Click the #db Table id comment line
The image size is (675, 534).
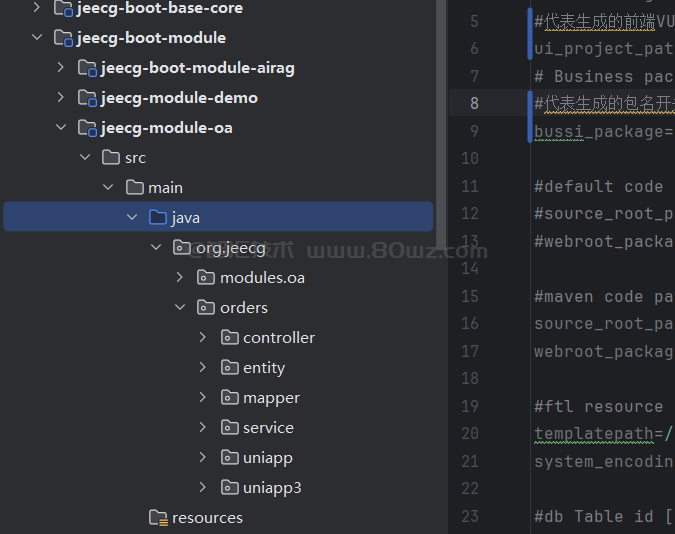point(604,516)
